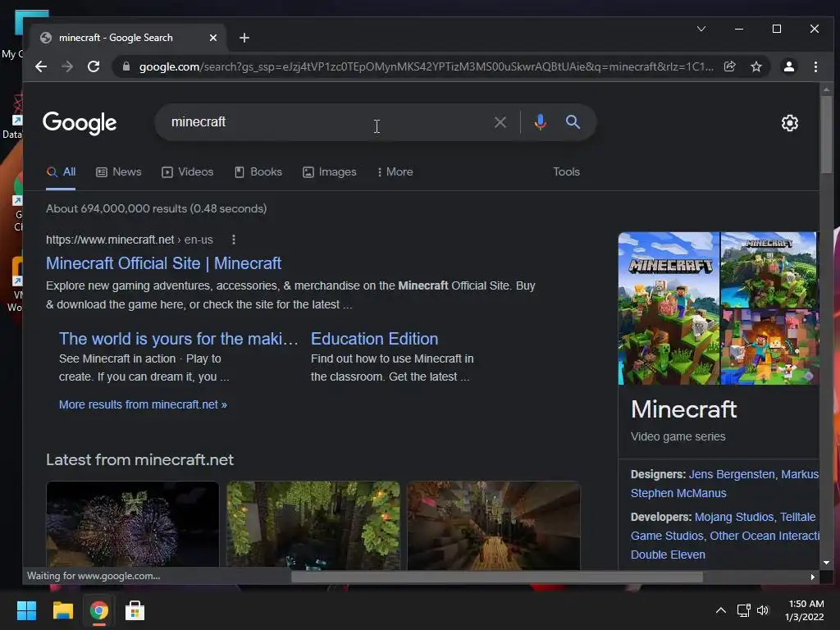Click the top-right Minecraft panel image
The height and width of the screenshot is (630, 840).
coord(769,269)
